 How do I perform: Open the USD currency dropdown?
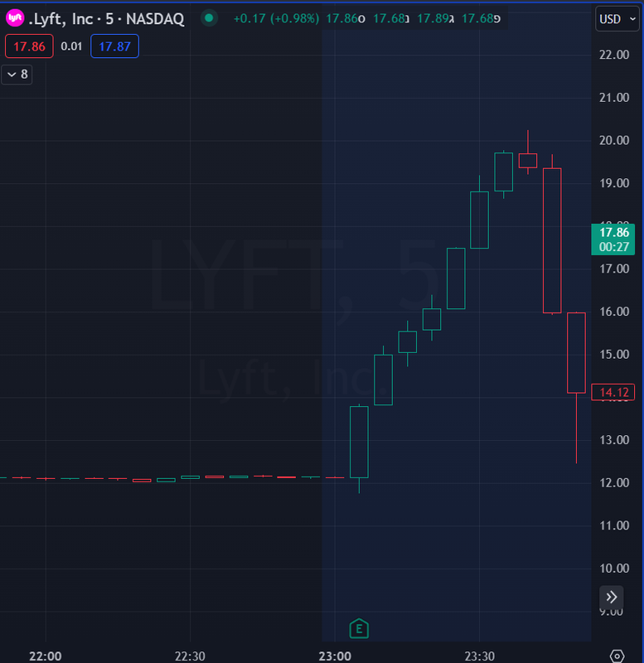coord(617,19)
